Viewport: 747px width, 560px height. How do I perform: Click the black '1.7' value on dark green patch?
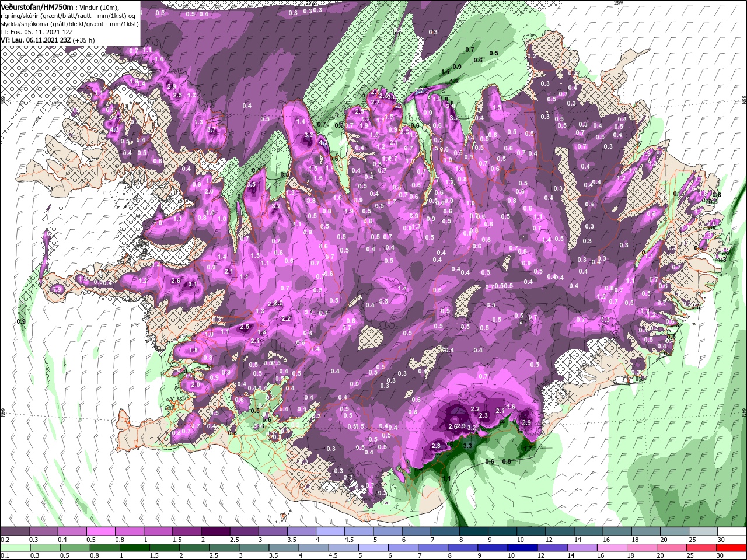tap(528, 449)
